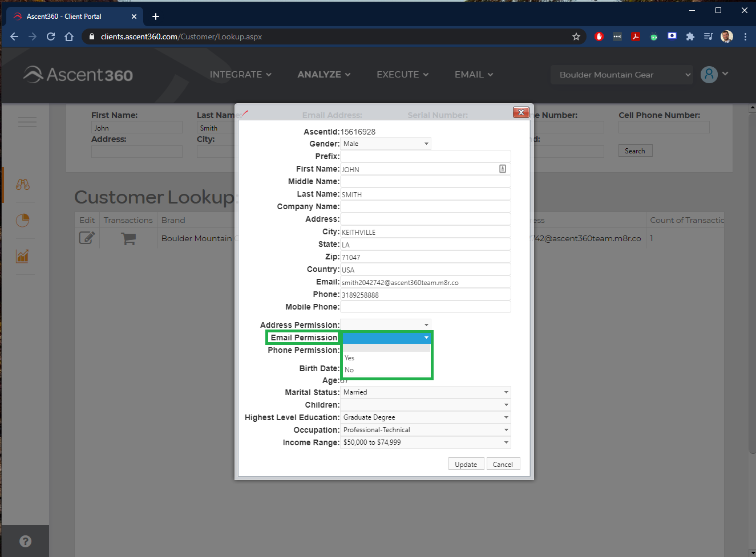Toggle the hamburger sidebar menu
Viewport: 756px width, 557px height.
27,122
